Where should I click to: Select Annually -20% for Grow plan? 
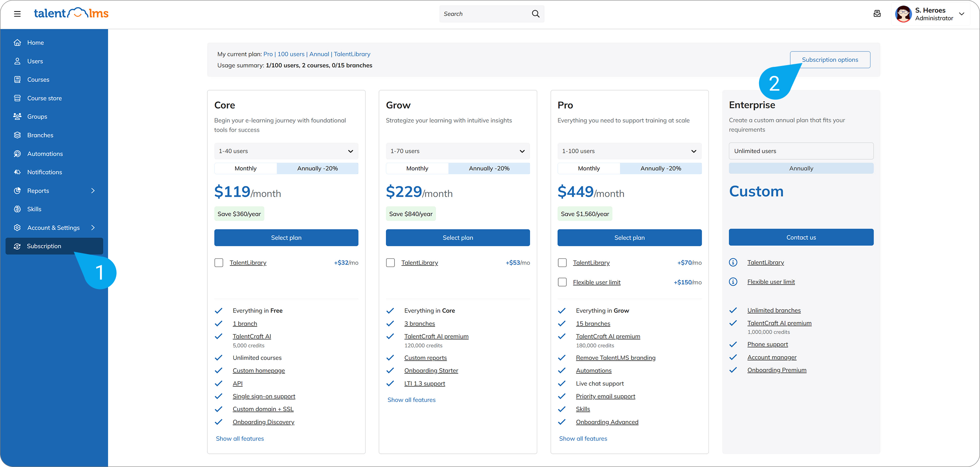489,168
